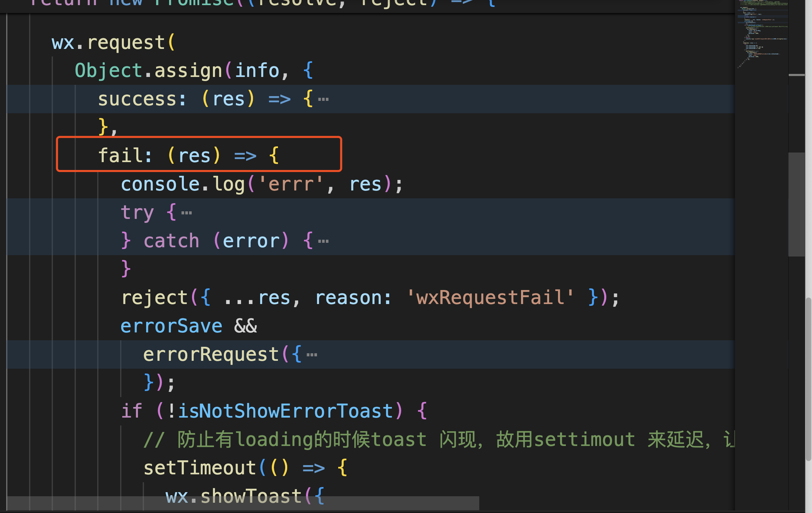
Task: Click the Object keyword in Object.assign
Action: coord(109,71)
